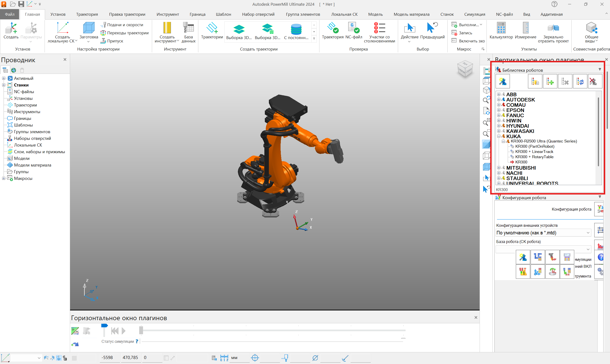Select the С постоянной Z strategy icon
The image size is (610, 364).
[296, 31]
